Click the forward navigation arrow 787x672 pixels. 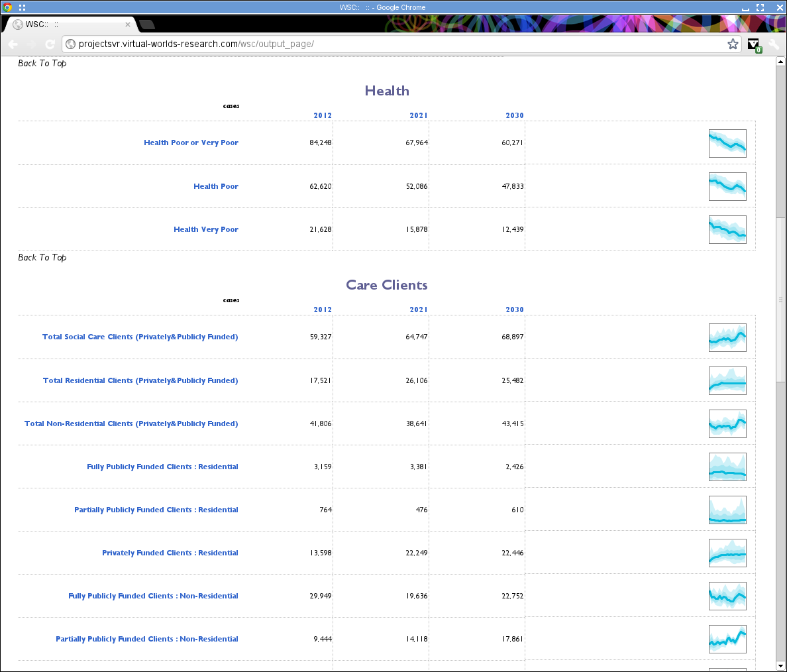pos(32,44)
